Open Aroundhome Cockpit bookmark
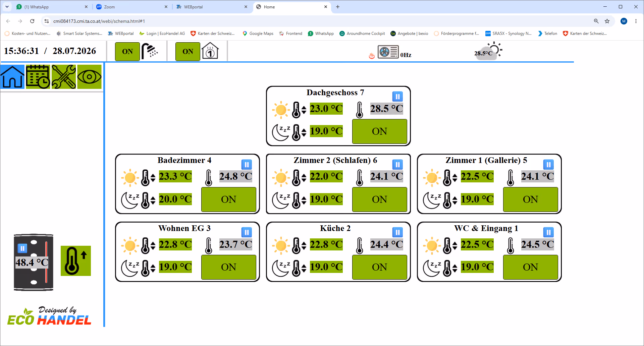Viewport: 644px width, 346px height. pyautogui.click(x=362, y=34)
